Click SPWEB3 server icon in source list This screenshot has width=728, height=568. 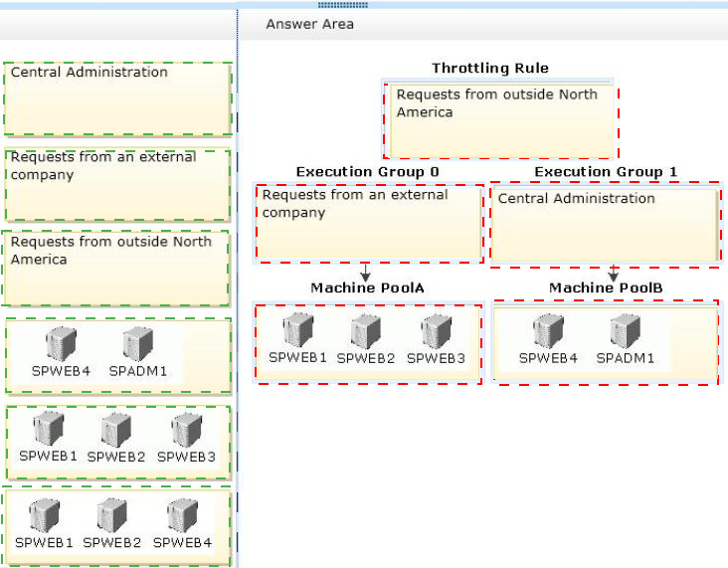tap(186, 430)
